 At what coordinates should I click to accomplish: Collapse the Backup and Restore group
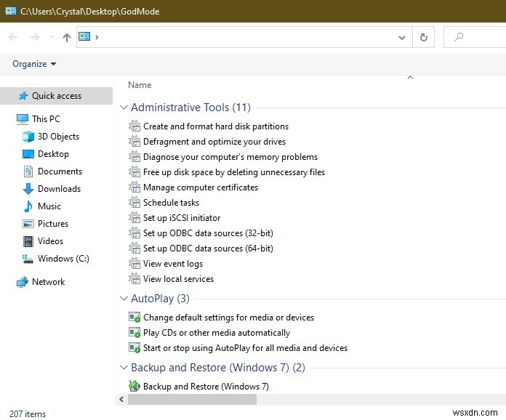(124, 367)
